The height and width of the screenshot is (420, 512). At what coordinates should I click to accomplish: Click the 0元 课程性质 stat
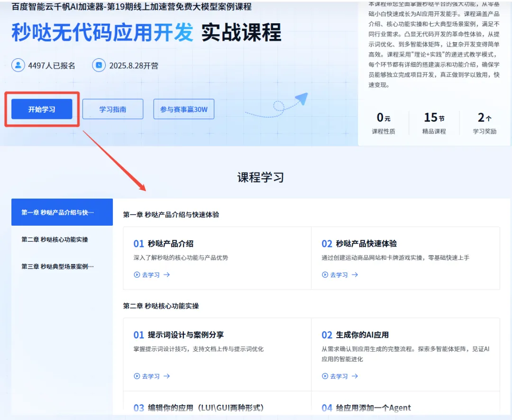tap(384, 123)
